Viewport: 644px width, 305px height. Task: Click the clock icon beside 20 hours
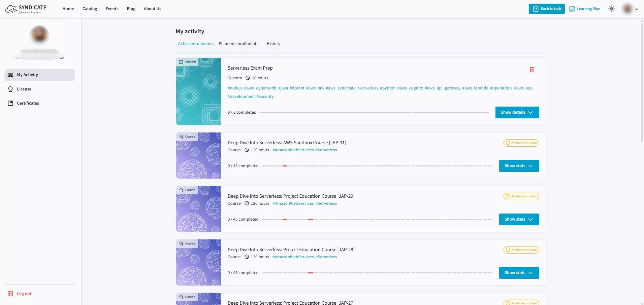tap(248, 78)
